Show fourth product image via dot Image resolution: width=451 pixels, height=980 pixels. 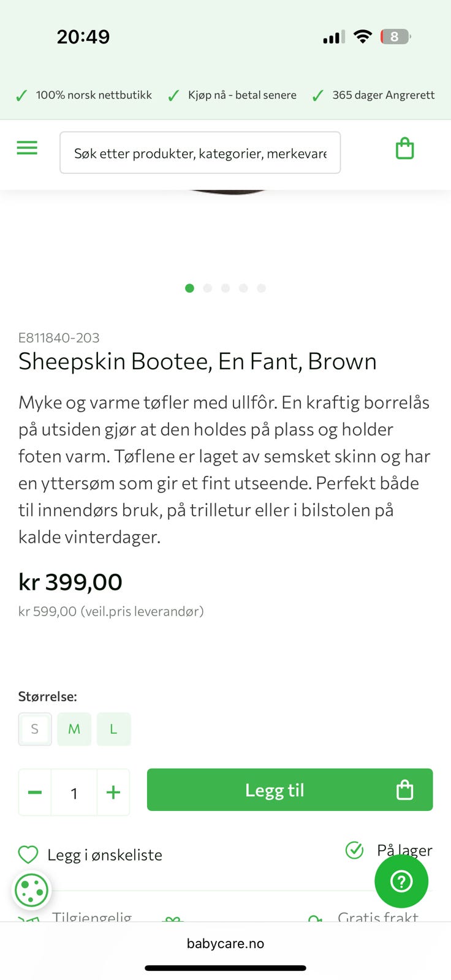pyautogui.click(x=243, y=288)
